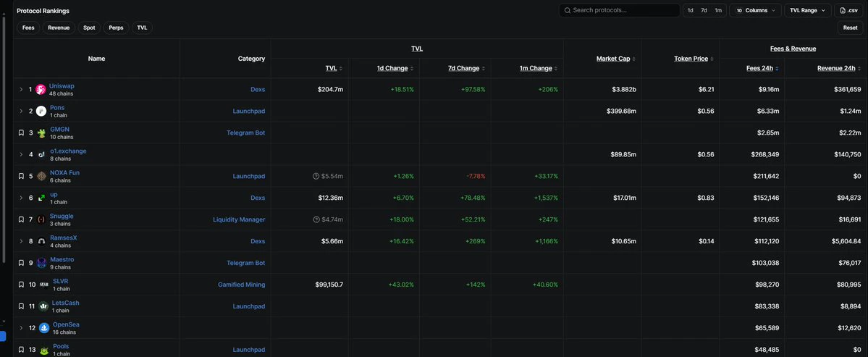Select the Fees filter pill
Viewport: 868px width, 357px height.
click(x=28, y=28)
